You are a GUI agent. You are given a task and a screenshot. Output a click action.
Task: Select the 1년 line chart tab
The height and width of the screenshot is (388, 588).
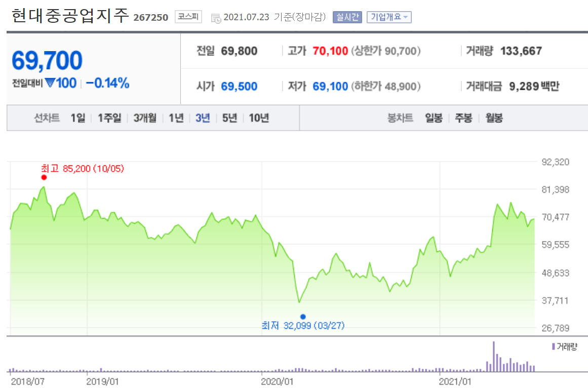tap(176, 118)
